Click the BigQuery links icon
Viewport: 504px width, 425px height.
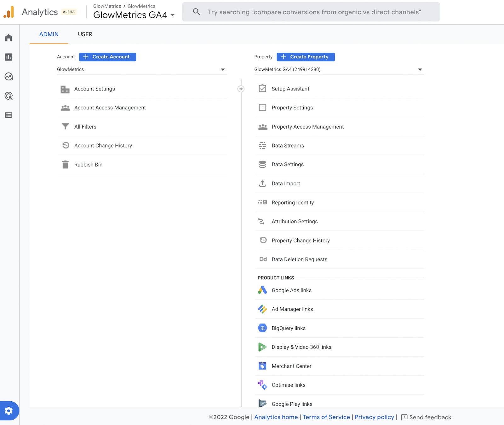click(262, 328)
